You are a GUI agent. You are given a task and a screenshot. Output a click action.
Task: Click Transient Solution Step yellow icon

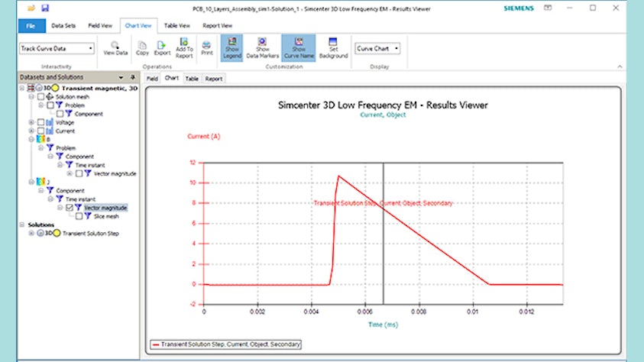point(57,233)
